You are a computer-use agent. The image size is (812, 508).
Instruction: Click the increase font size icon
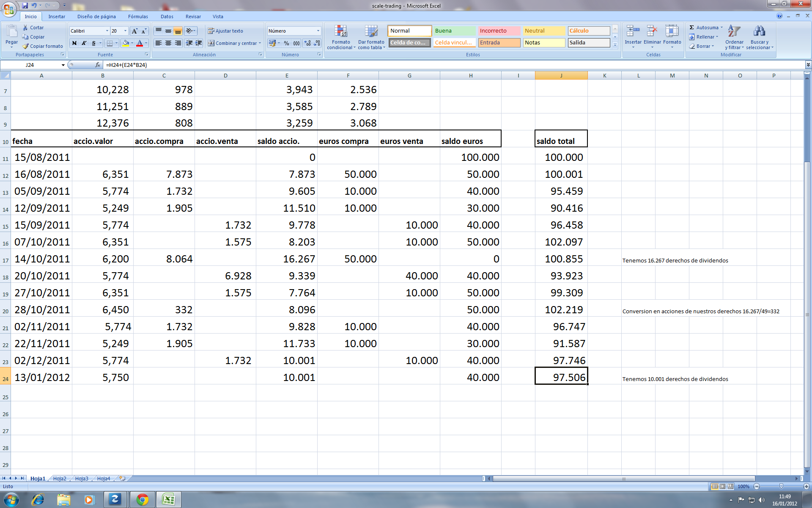point(134,31)
